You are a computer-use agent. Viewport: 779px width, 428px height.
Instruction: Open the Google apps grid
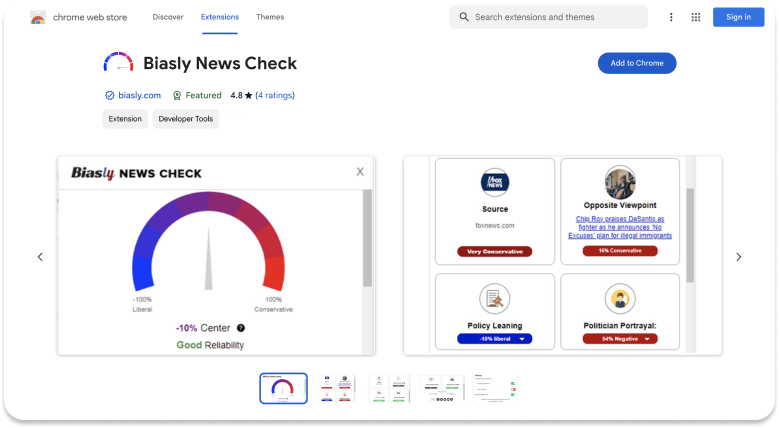696,17
